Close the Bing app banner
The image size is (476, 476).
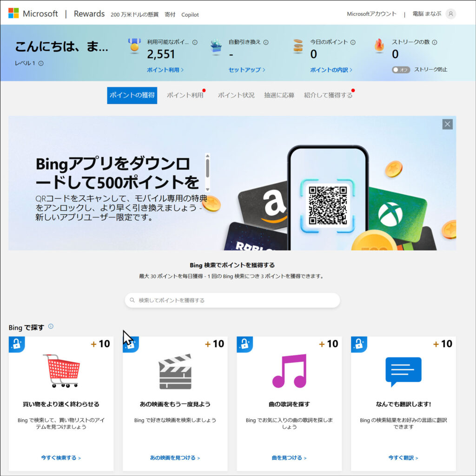tap(448, 124)
